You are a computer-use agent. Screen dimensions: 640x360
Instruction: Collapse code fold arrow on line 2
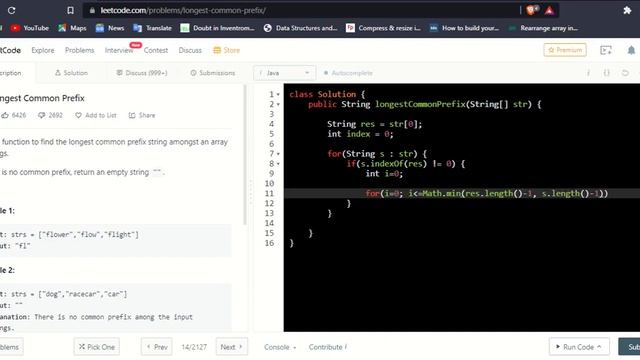[x=278, y=104]
